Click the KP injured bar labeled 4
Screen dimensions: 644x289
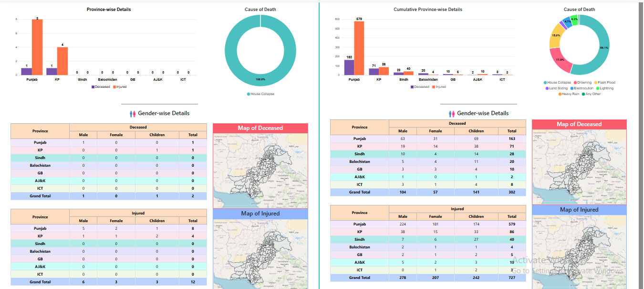tap(62, 61)
